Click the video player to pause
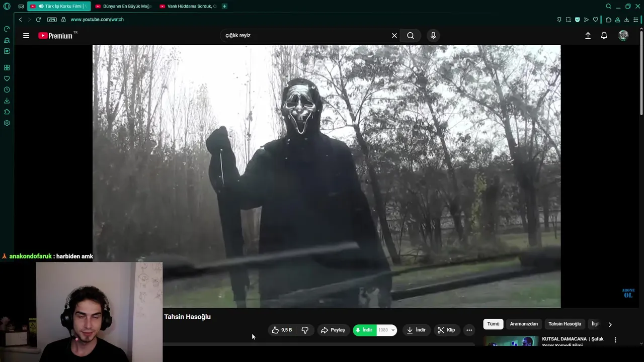 (327, 176)
